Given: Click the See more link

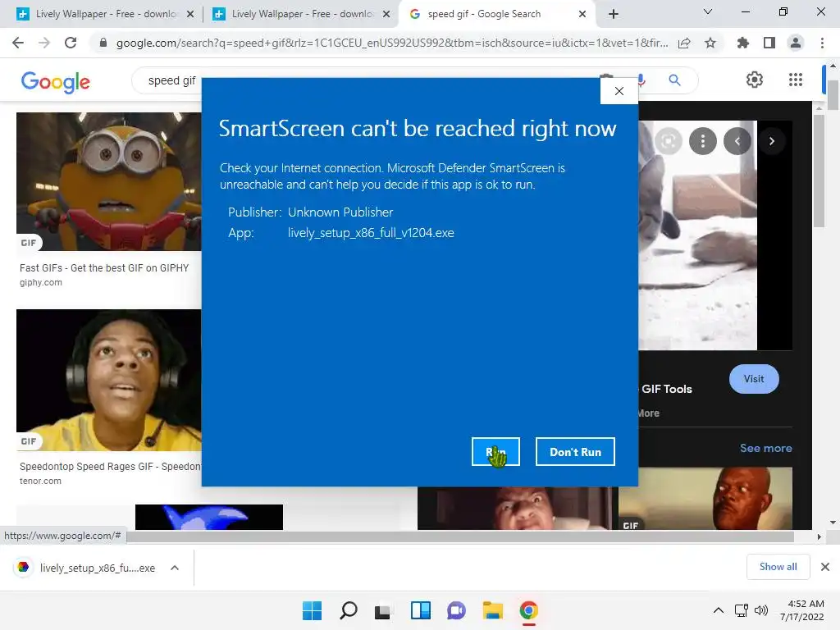Looking at the screenshot, I should click(x=765, y=448).
